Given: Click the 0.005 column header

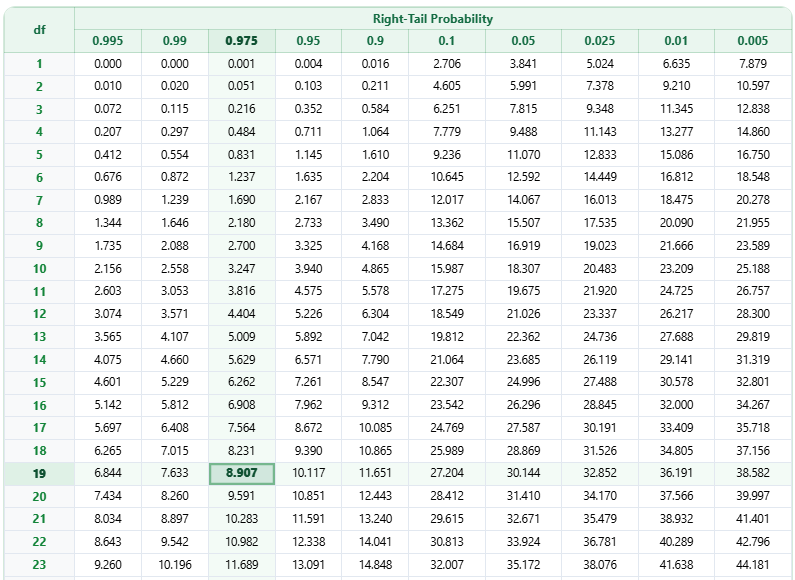Looking at the screenshot, I should click(x=753, y=41).
